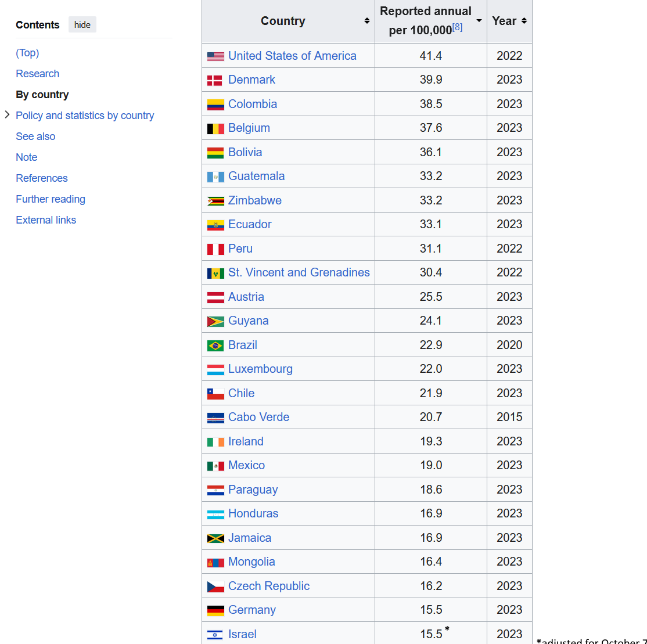Go to External links section
Viewport: 647px width, 644px height.
coord(46,220)
